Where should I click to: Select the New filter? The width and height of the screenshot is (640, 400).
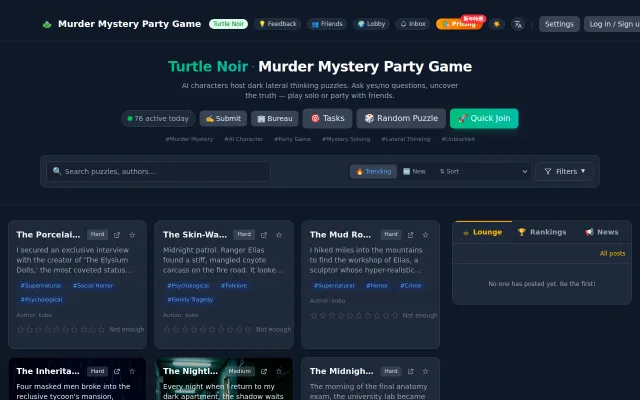(414, 171)
